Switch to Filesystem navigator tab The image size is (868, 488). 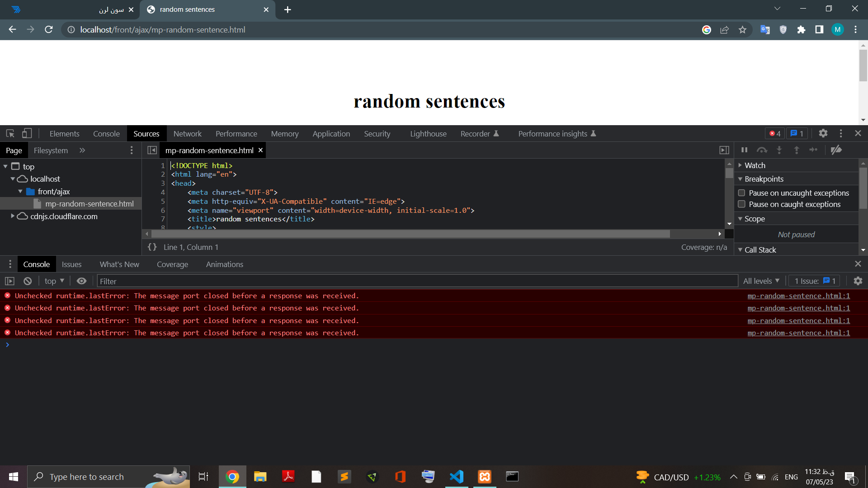(51, 150)
